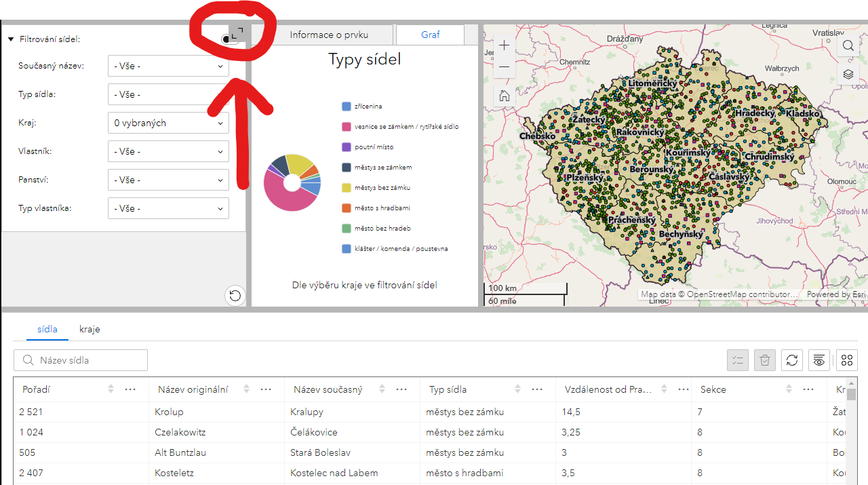This screenshot has height=485, width=868.
Task: Click the pink vesnice se zámkem legend swatch
Action: (348, 126)
